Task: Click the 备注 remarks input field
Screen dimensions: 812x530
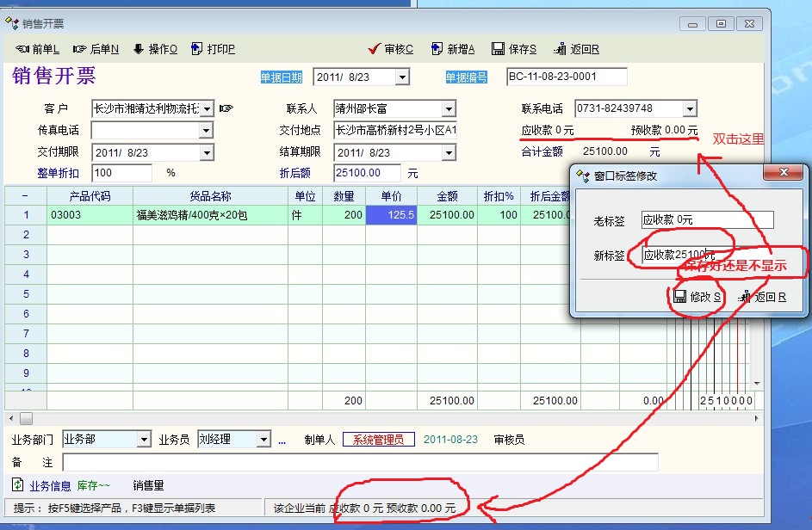Action: 360,463
